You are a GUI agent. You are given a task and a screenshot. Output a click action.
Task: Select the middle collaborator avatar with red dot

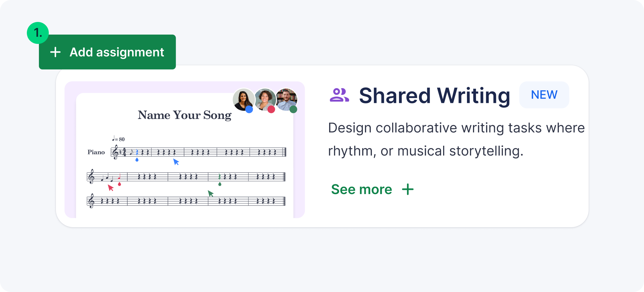265,100
